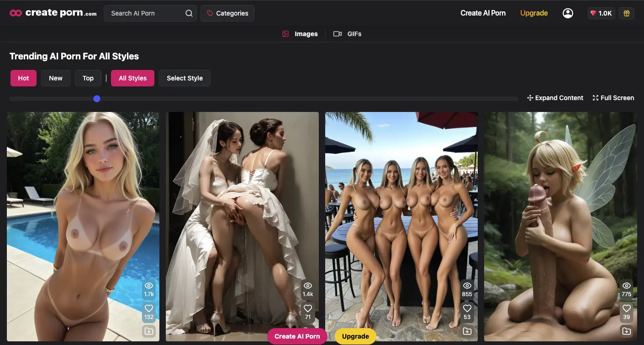Click the createporn.com infinity logo
Image resolution: width=644 pixels, height=345 pixels.
coord(15,12)
